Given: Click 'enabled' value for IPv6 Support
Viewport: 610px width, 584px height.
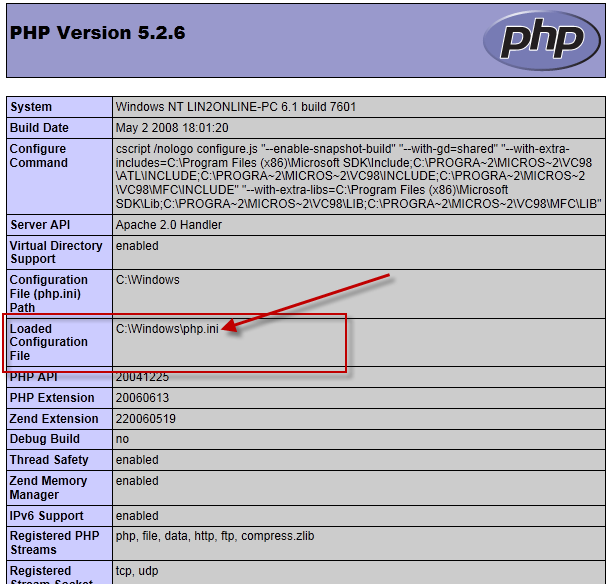Looking at the screenshot, I should (137, 516).
